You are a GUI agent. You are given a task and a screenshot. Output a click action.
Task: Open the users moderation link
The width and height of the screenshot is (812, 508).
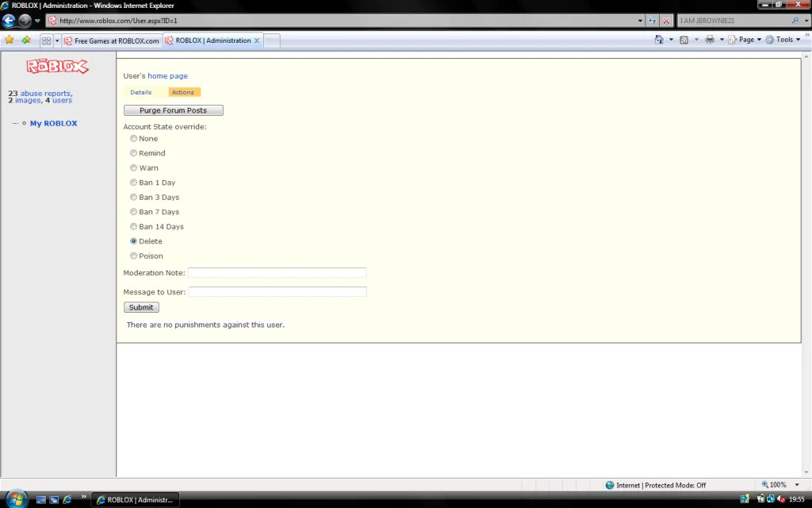[62, 100]
